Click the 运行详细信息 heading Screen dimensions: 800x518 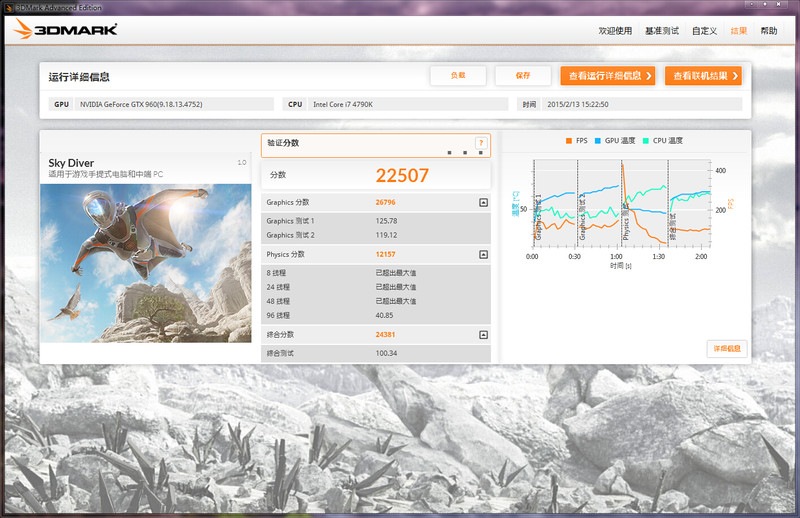(79, 77)
